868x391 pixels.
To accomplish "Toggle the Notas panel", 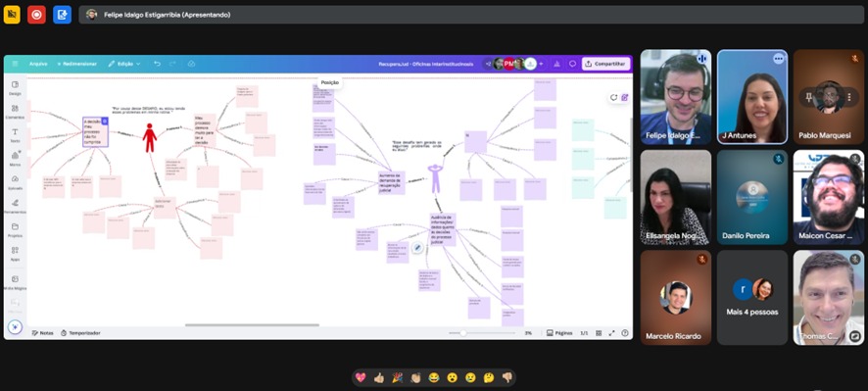I will click(x=43, y=333).
